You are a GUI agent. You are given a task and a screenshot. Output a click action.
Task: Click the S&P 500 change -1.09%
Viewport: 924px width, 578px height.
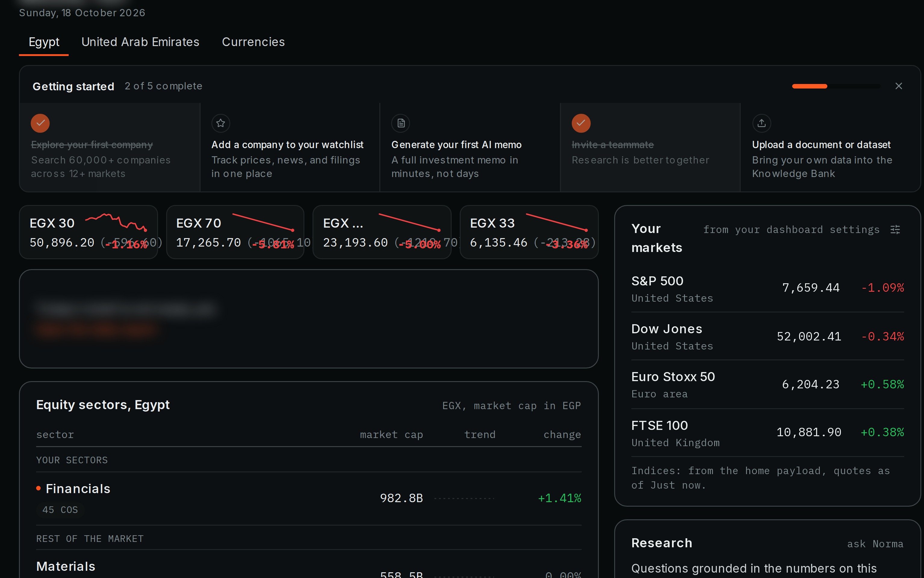tap(882, 287)
